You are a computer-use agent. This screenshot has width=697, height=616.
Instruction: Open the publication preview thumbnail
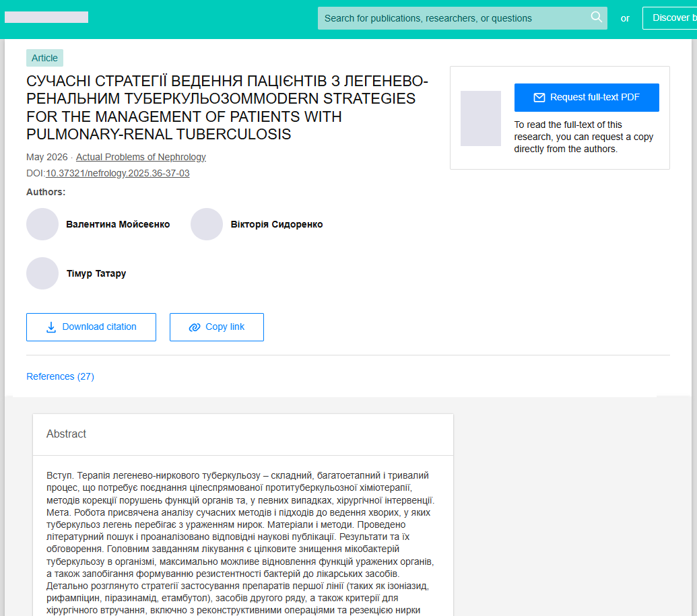tap(481, 118)
